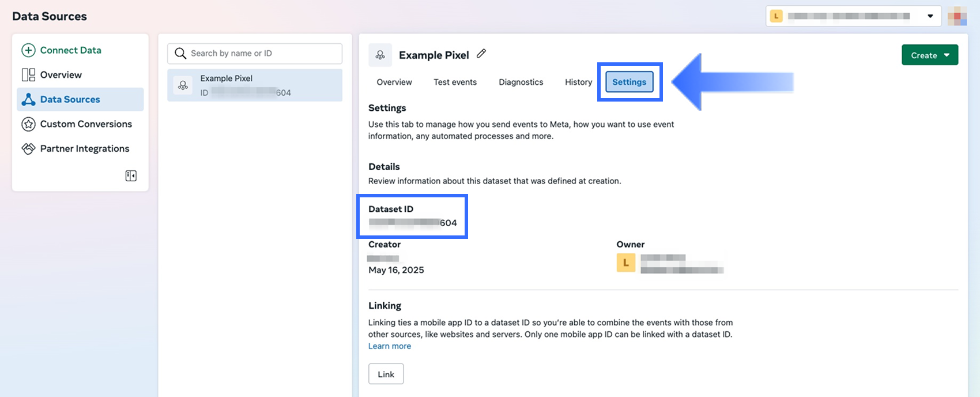Open Custom Conversions star icon
Image resolution: width=980 pixels, height=397 pixels.
tap(28, 124)
